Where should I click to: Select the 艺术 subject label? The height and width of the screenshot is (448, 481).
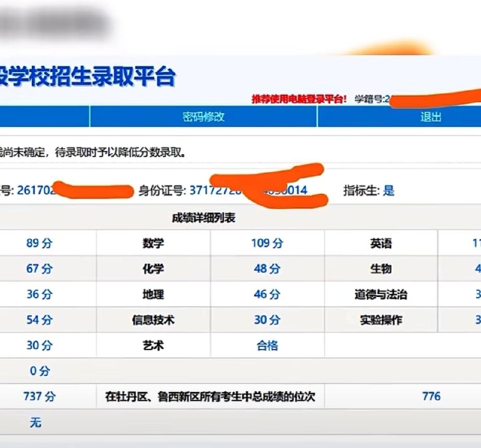point(153,346)
